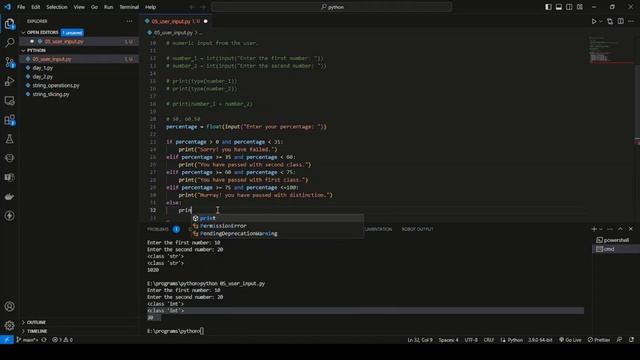640x360 pixels.
Task: Maximize the panel with the up chevron
Action: tap(620, 229)
